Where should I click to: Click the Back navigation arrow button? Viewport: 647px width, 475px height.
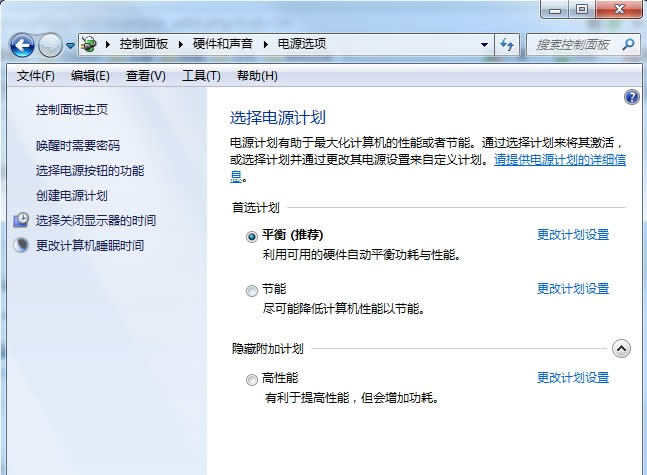pos(22,45)
